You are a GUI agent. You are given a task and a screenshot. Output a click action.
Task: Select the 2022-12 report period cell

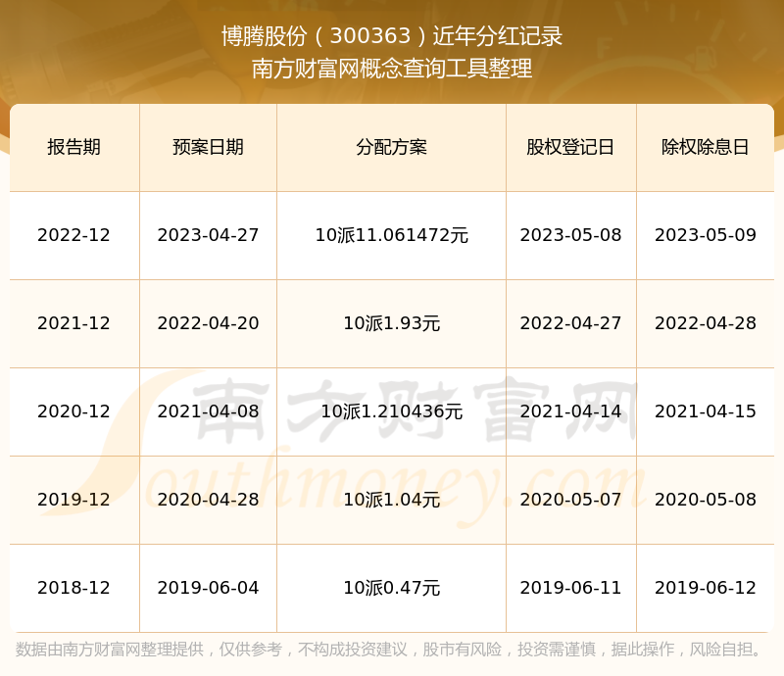click(x=73, y=235)
